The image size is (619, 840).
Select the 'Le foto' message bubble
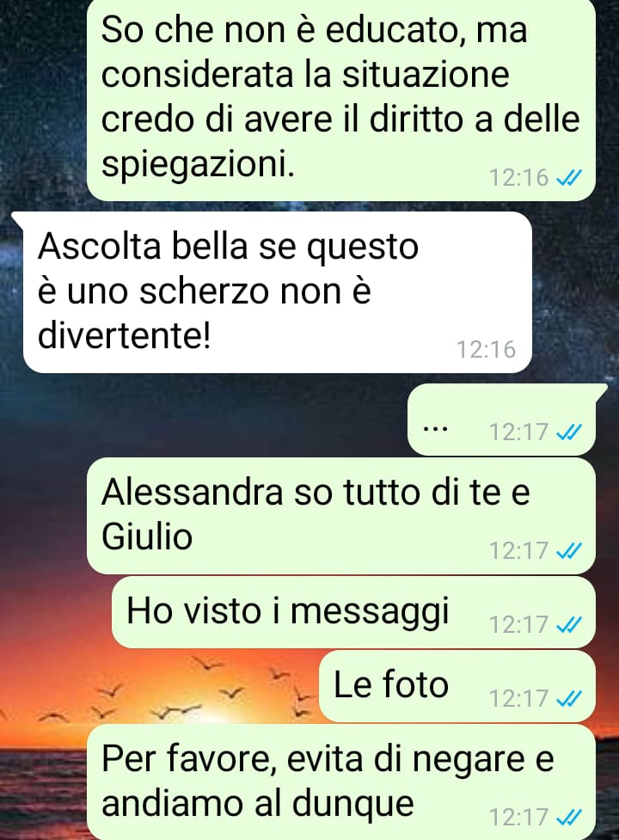(457, 686)
